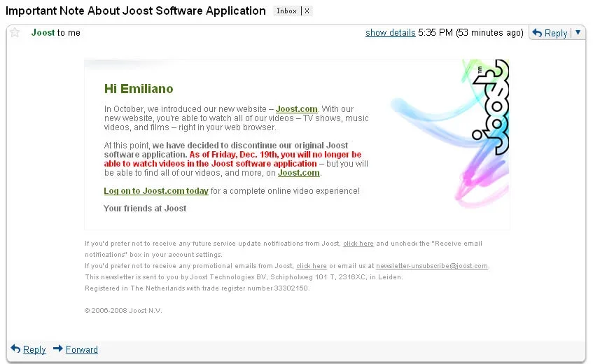
Task: Click the email subject line title
Action: (135, 10)
